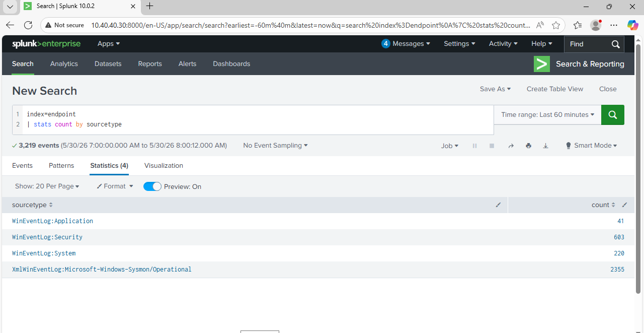This screenshot has height=333, width=644.
Task: Open browser settings and more menu
Action: point(614,25)
